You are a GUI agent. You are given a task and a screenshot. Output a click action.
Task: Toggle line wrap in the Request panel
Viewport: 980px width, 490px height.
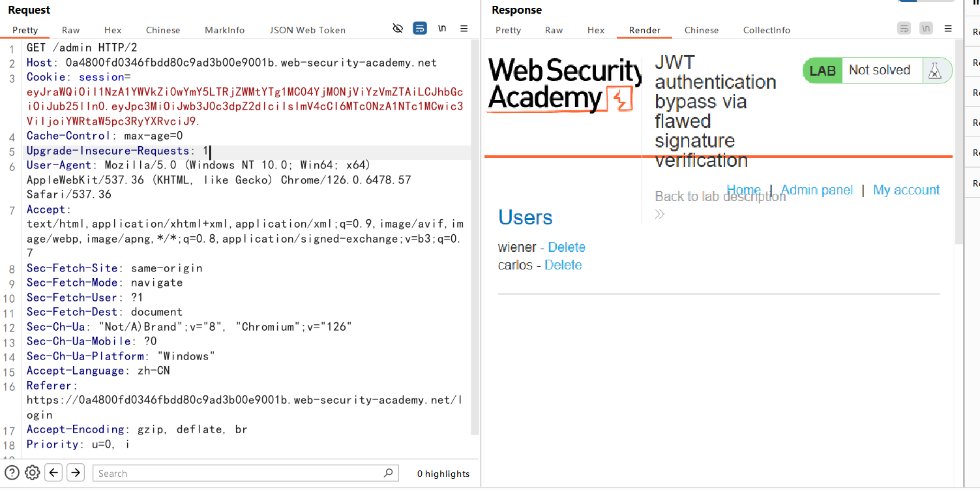(x=420, y=29)
